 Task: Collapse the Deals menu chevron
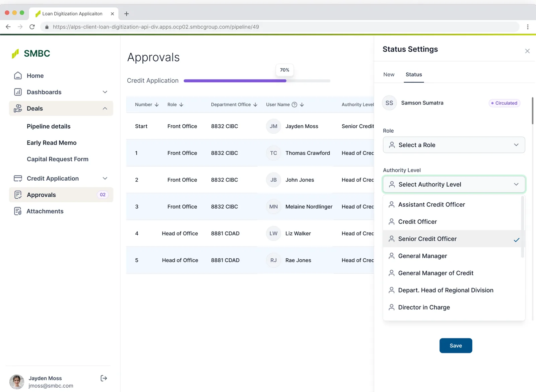point(105,109)
